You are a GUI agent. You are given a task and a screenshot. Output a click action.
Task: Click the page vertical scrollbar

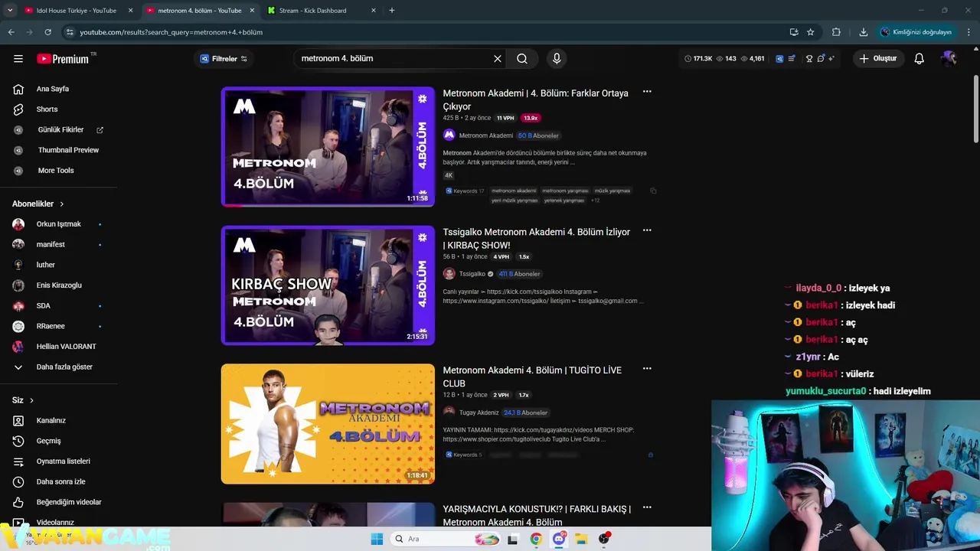976,109
